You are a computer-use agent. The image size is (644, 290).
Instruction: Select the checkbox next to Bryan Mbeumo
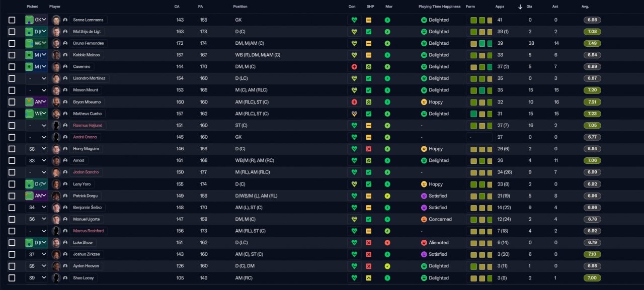click(x=12, y=102)
